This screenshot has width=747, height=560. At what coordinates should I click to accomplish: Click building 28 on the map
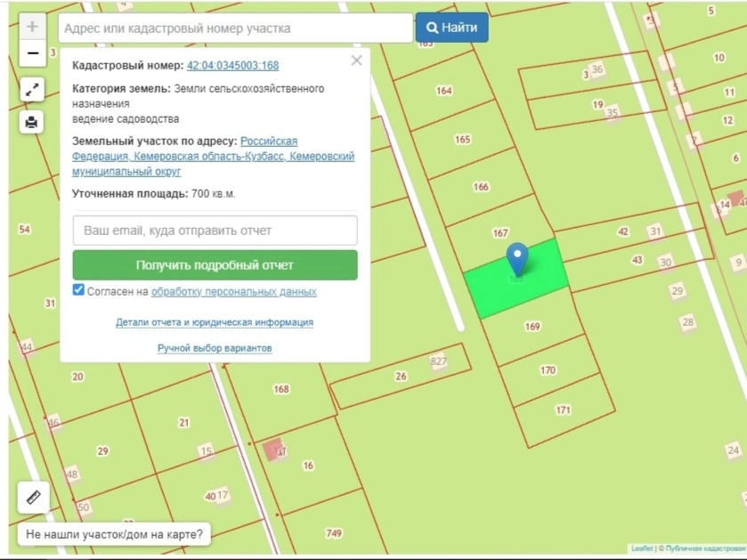click(x=688, y=322)
